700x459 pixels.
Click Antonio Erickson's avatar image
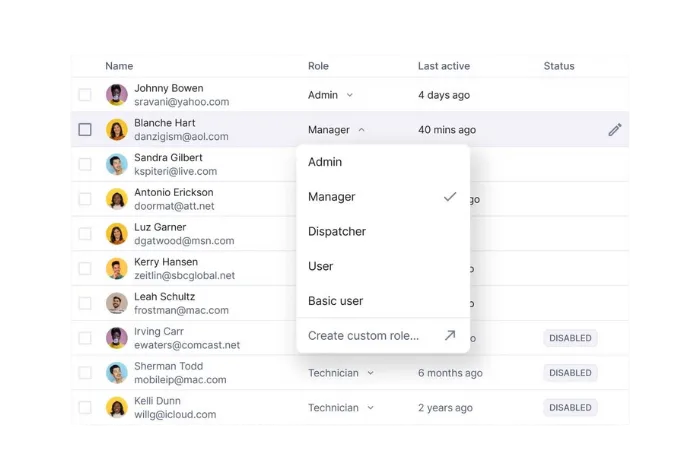pyautogui.click(x=117, y=199)
